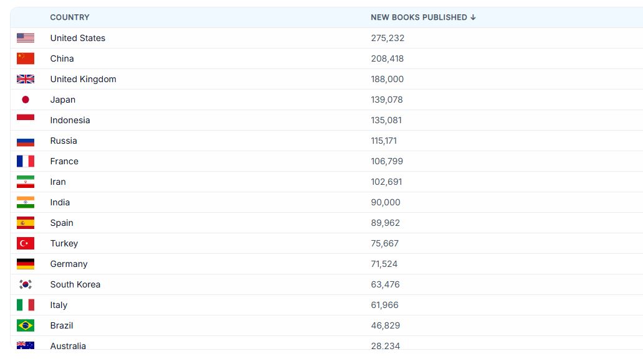Screen dimensions: 643x364
Task: Click the Germany flag icon
Action: pos(26,264)
